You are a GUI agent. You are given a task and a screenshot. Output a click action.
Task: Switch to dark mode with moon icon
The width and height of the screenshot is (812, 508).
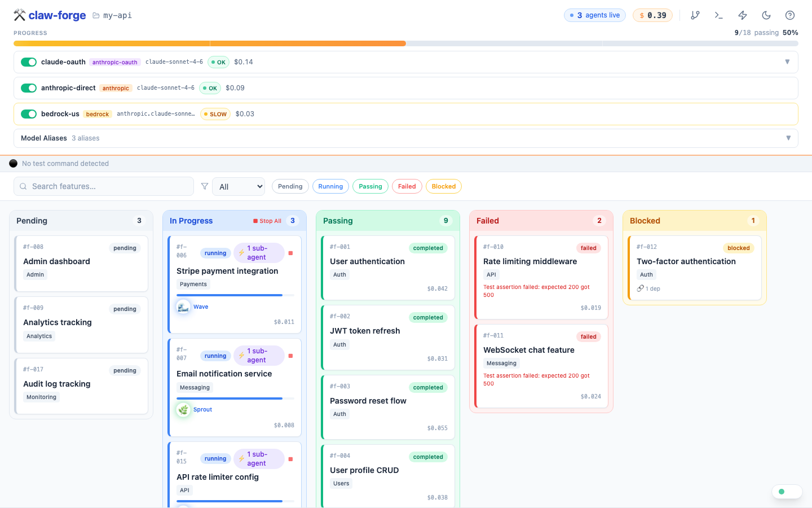click(x=766, y=15)
